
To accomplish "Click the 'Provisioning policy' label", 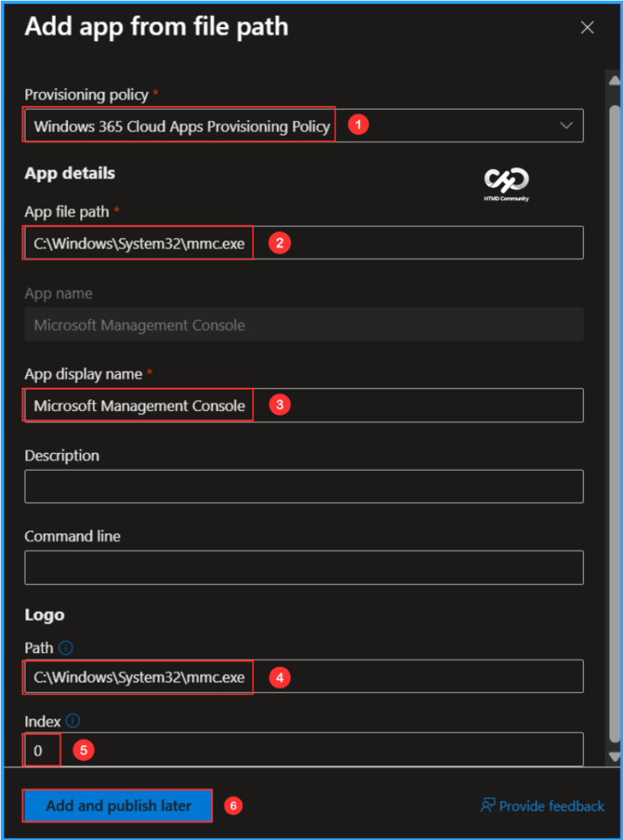I will point(86,95).
